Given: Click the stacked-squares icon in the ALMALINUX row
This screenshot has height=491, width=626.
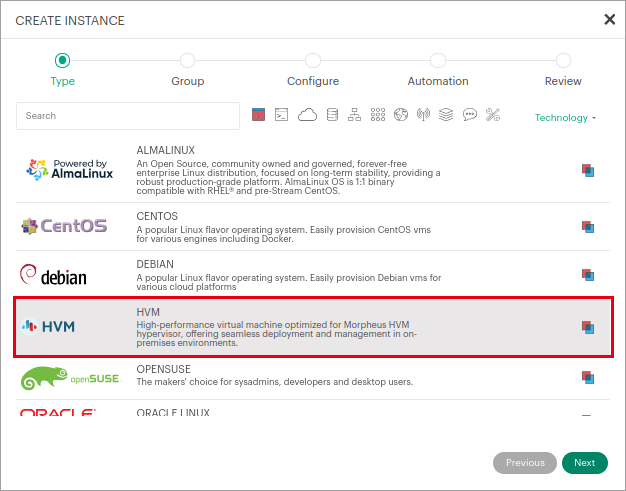Looking at the screenshot, I should point(588,170).
